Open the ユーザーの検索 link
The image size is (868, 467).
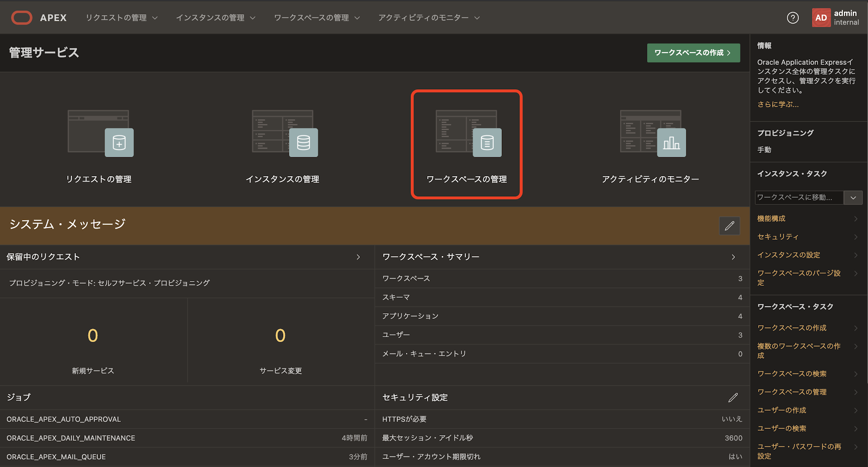[x=782, y=428]
